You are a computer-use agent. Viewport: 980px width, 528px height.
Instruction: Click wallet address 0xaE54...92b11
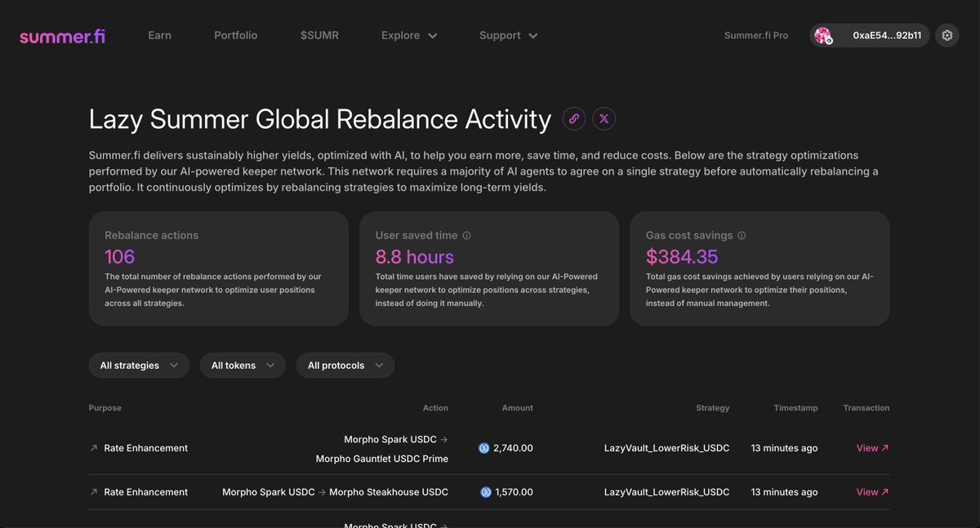[887, 36]
